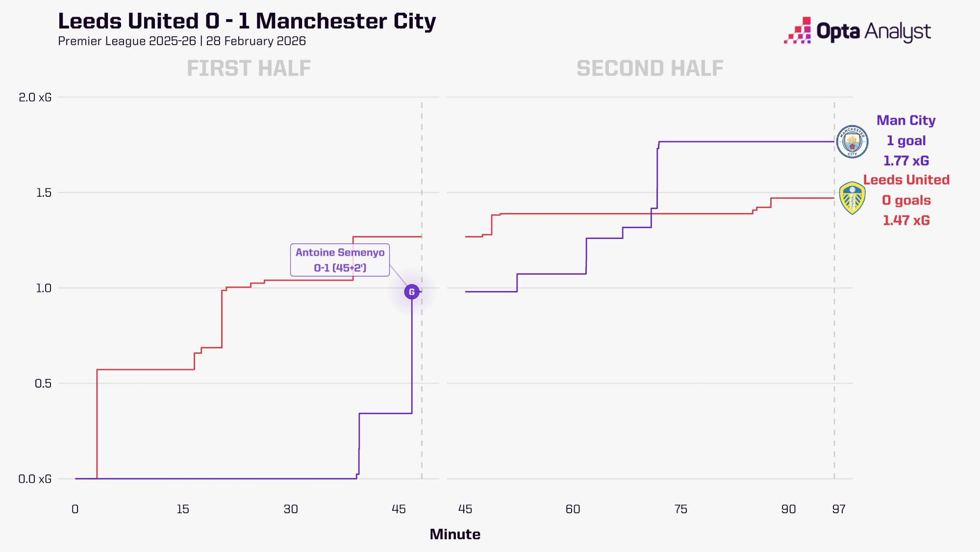Click the Man City team name label
The height and width of the screenshot is (552, 980).
(x=905, y=121)
